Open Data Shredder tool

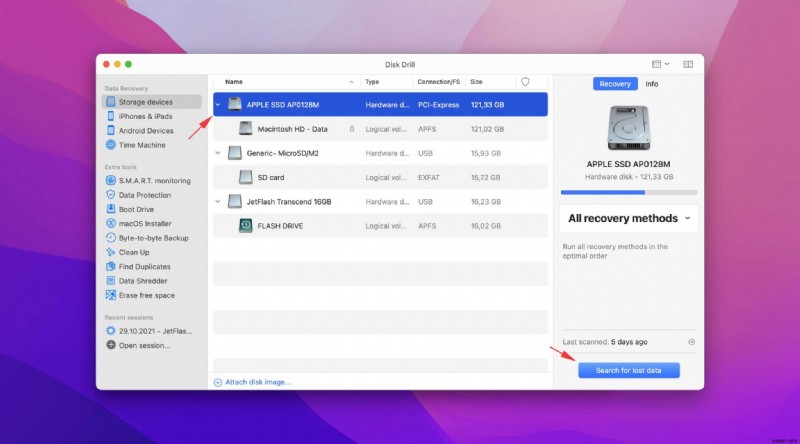click(142, 281)
